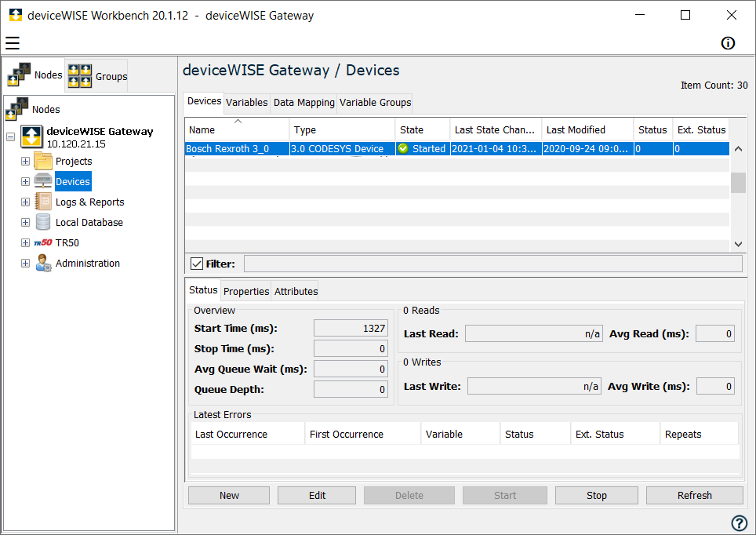The image size is (756, 535).
Task: Open the help question mark icon
Action: [739, 523]
